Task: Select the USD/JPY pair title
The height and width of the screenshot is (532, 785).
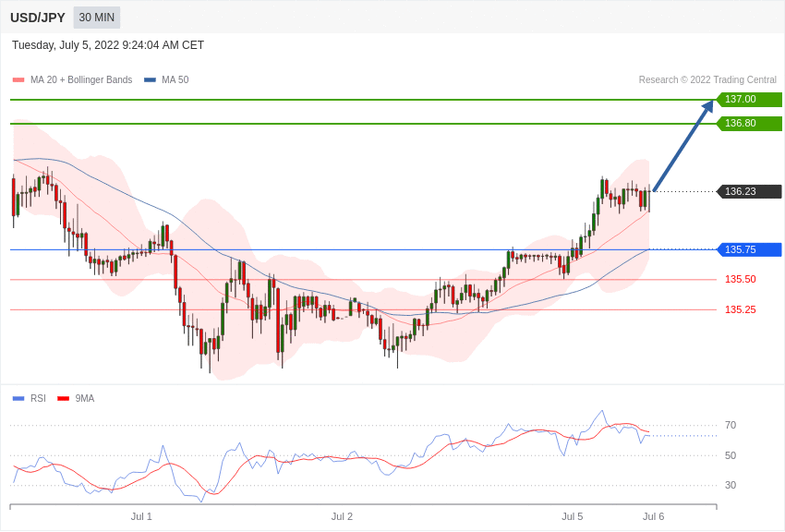Action: tap(38, 18)
